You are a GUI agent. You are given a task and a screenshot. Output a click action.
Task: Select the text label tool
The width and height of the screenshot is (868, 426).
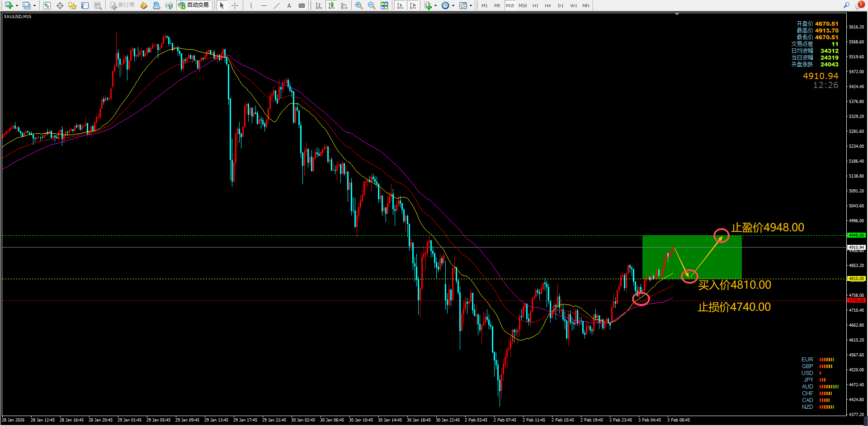click(x=289, y=5)
